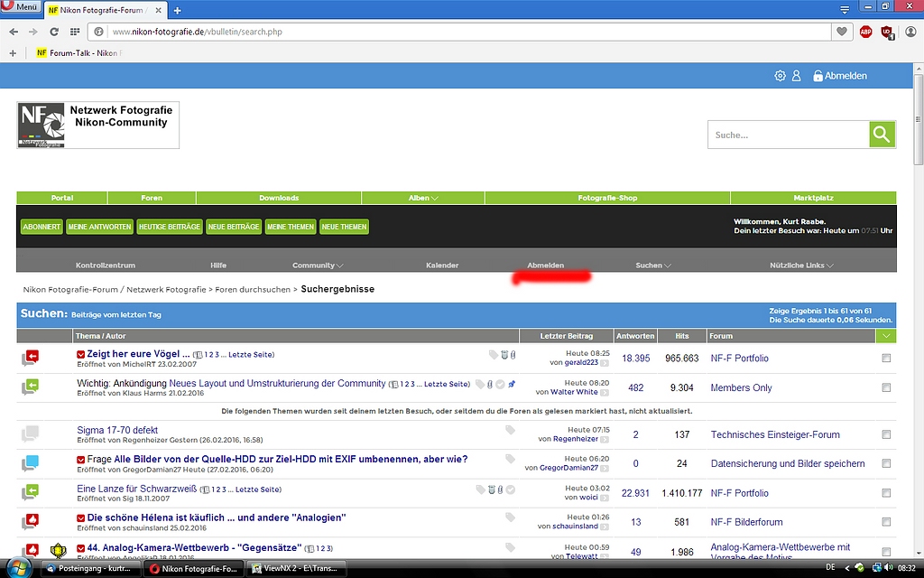Open the speed dial grid icon
Image resolution: width=924 pixels, height=578 pixels.
75,32
